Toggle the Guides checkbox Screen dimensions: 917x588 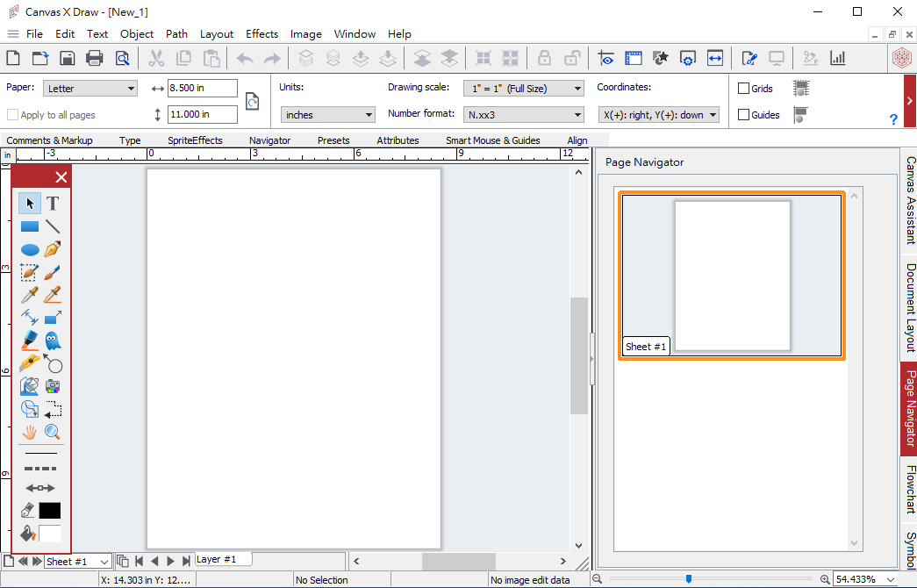[744, 115]
